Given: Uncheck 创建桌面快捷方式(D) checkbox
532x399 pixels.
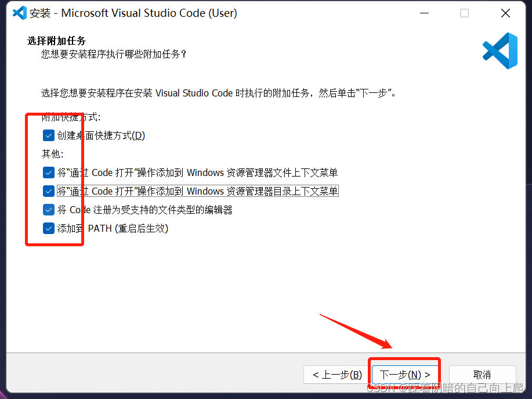Looking at the screenshot, I should 49,135.
